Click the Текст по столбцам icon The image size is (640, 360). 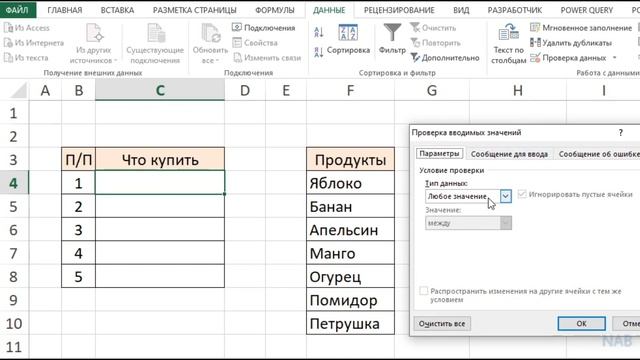pos(508,33)
